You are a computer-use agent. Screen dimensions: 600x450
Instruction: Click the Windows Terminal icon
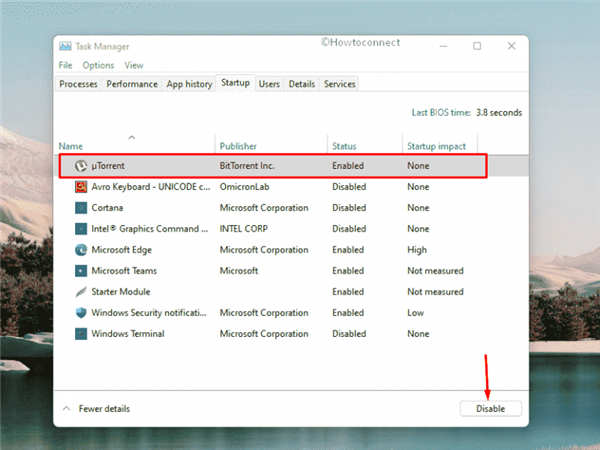pos(81,334)
